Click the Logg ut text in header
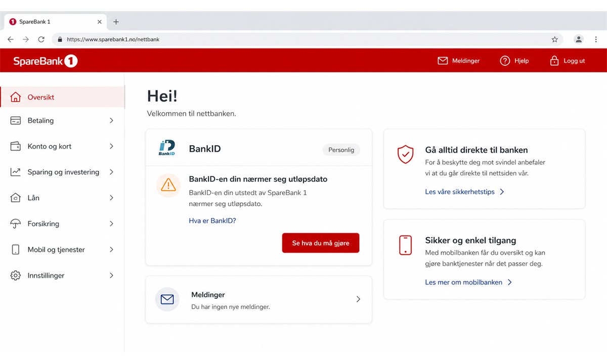Screen dimensions: 607x364 pos(574,61)
